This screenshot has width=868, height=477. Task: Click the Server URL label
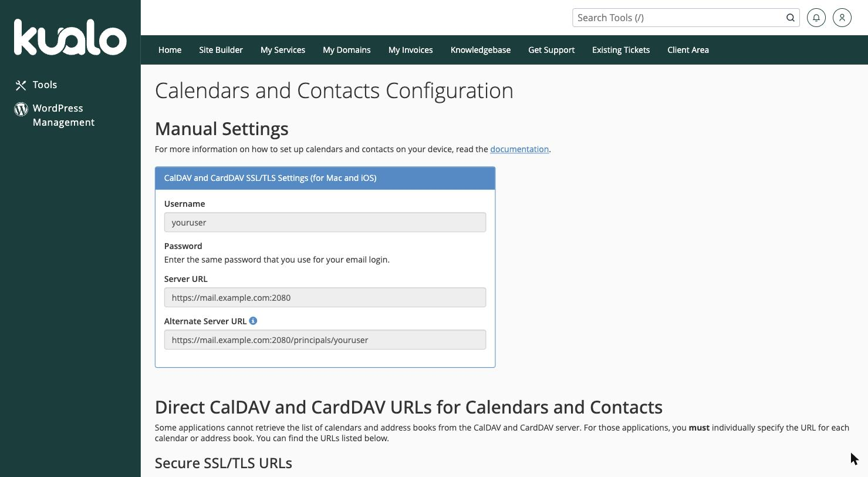[185, 279]
